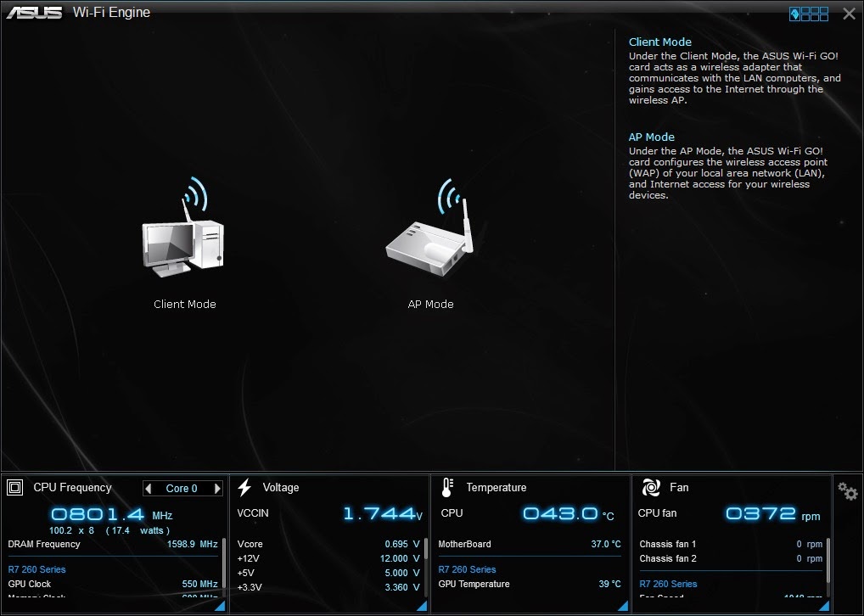
Task: Click the Vcore 0.695 V row
Action: pos(328,544)
